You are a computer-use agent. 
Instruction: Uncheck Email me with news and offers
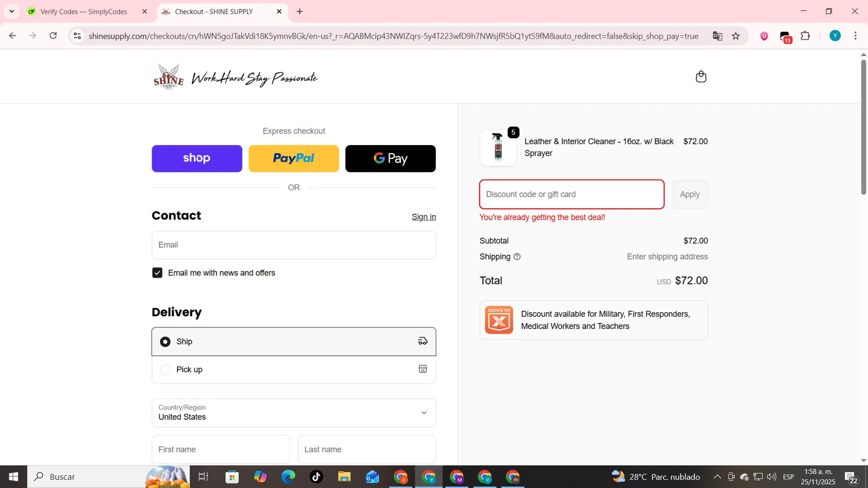click(x=157, y=273)
